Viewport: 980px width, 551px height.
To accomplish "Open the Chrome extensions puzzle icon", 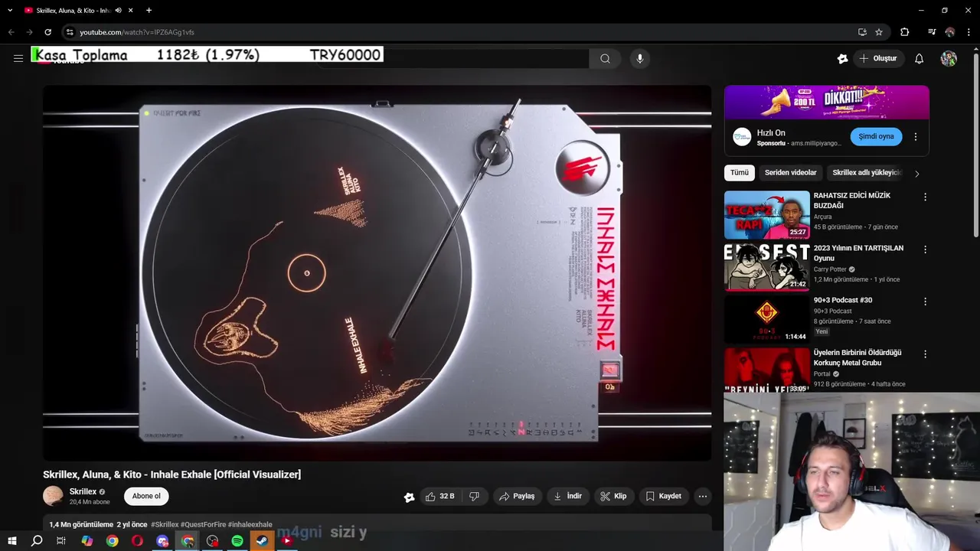I will point(905,32).
